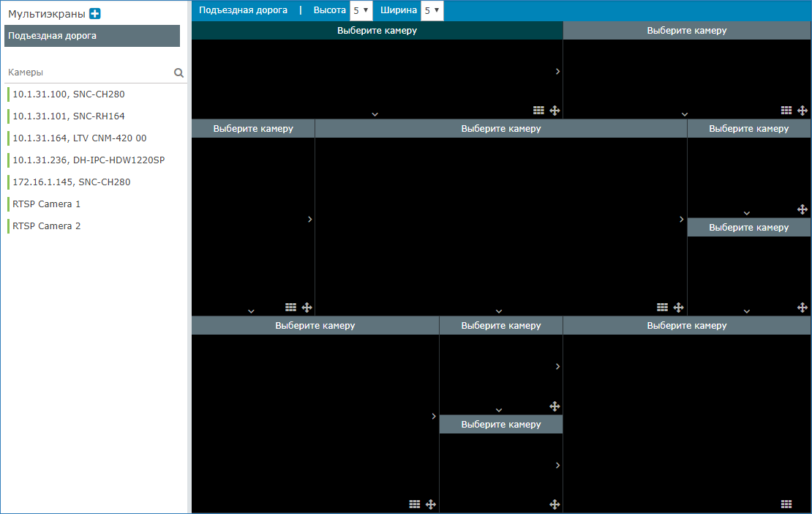Select camera 10.1.31.236, DH-IPC-HDW1220SP

click(x=89, y=160)
